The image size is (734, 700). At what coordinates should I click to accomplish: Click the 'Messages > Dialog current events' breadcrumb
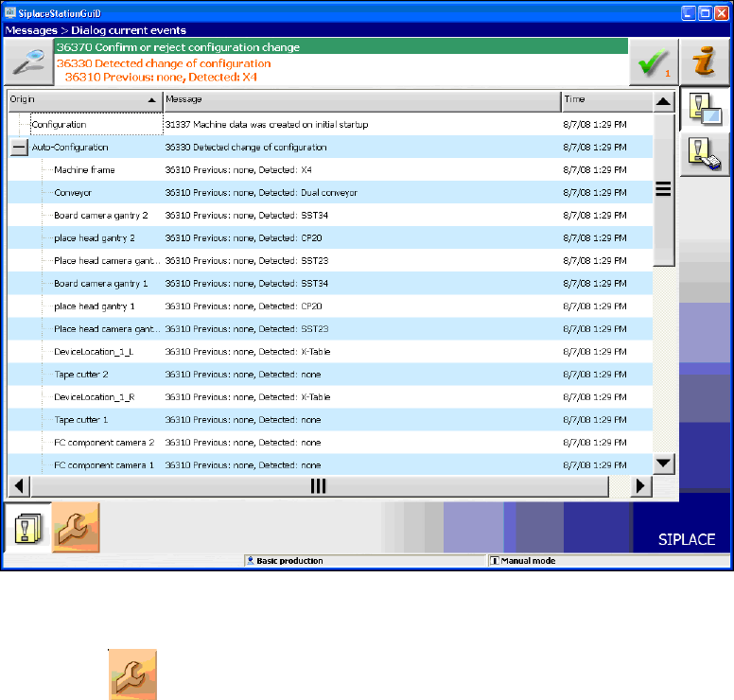coord(96,30)
